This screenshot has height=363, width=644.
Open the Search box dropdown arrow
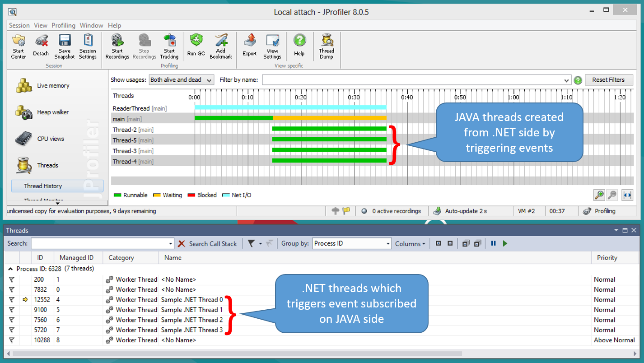tap(171, 244)
